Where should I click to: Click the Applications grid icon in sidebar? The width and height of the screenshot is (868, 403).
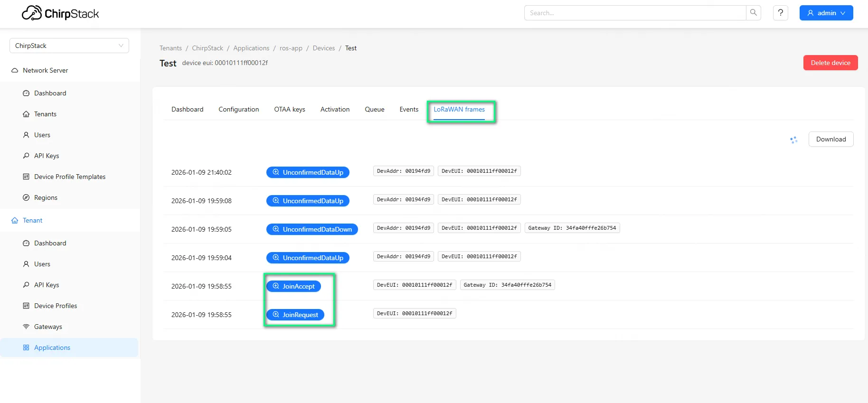pyautogui.click(x=26, y=347)
